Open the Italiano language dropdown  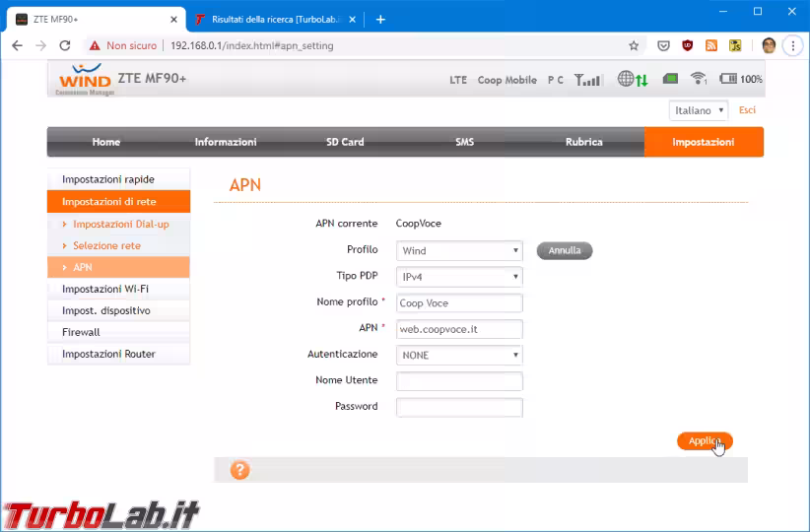point(699,110)
